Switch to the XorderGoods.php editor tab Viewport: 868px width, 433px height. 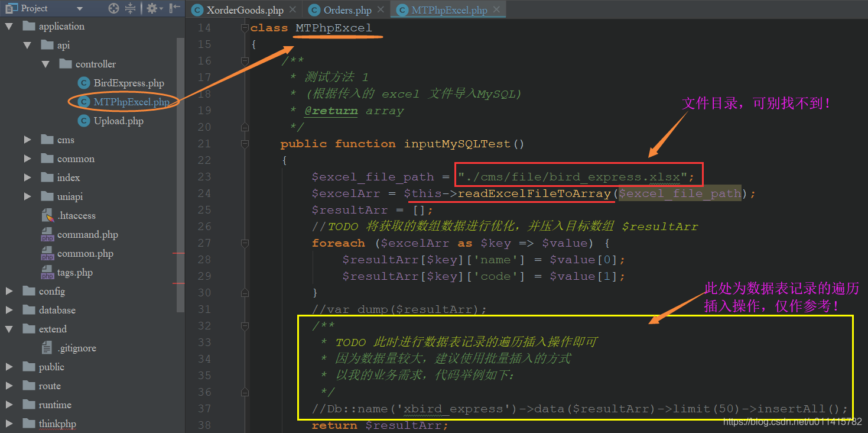coord(245,10)
